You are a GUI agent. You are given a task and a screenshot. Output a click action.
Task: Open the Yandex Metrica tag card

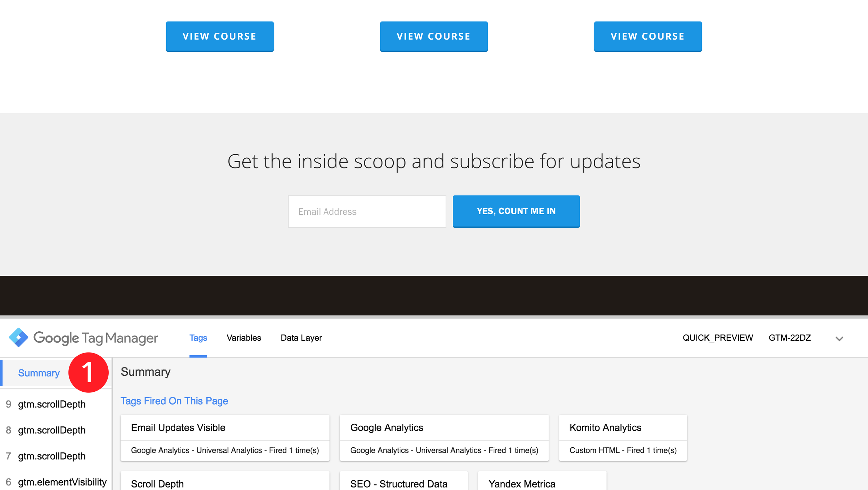(x=542, y=483)
